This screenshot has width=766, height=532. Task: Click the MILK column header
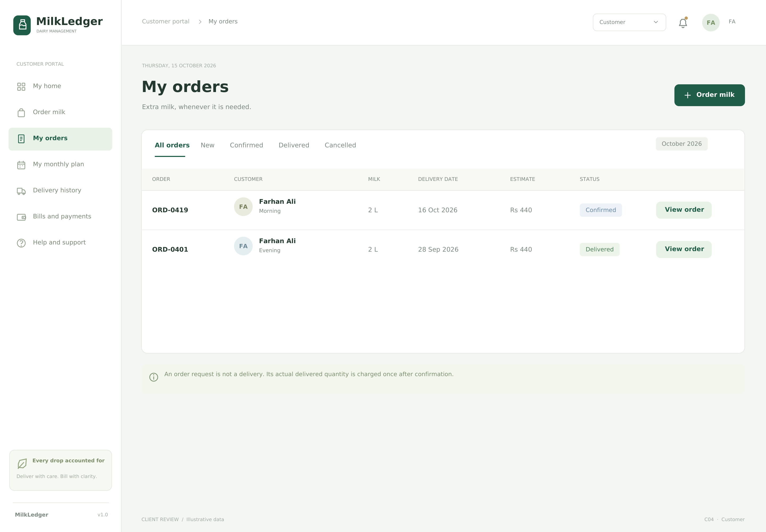374,179
